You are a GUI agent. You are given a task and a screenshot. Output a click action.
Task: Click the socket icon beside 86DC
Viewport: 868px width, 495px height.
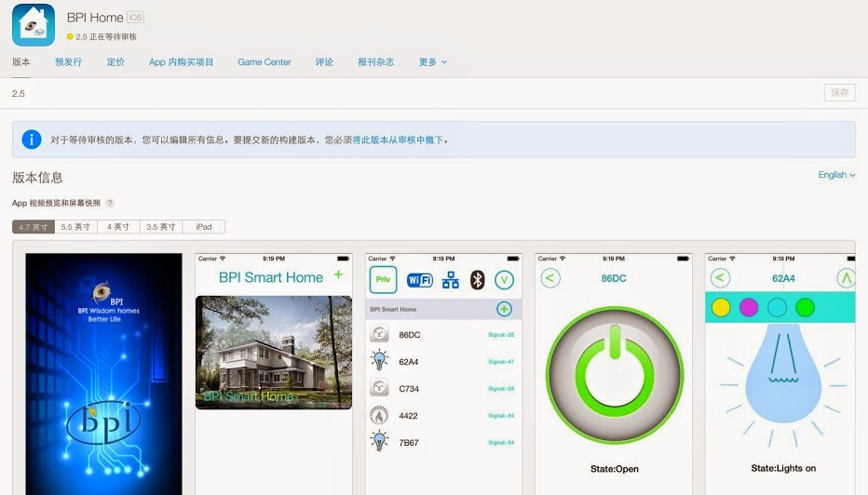(x=379, y=334)
